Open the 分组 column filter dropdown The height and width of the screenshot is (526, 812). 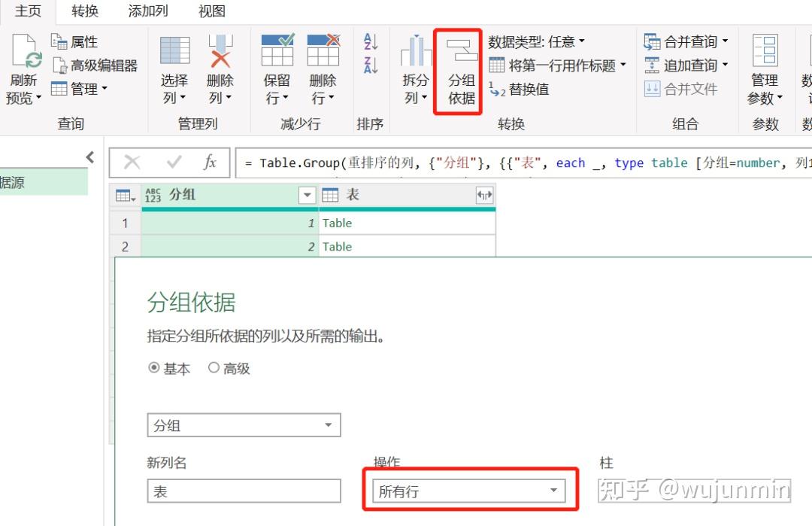tap(307, 195)
